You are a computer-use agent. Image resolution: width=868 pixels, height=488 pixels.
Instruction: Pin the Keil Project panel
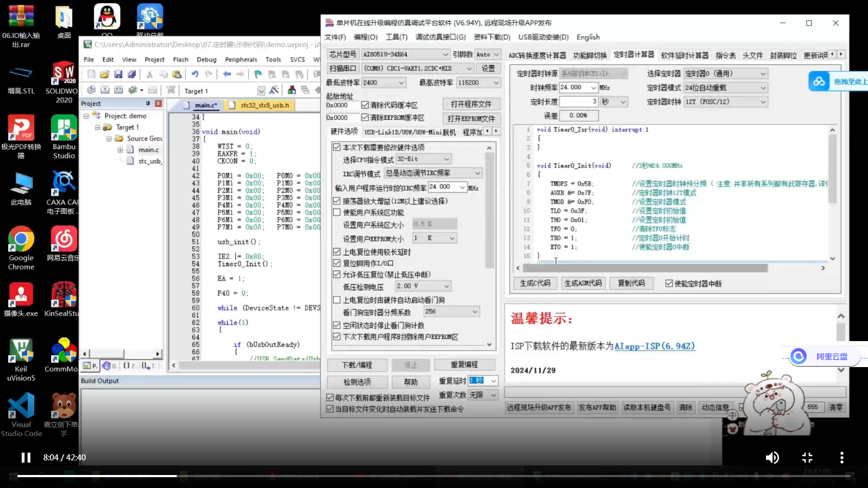148,104
